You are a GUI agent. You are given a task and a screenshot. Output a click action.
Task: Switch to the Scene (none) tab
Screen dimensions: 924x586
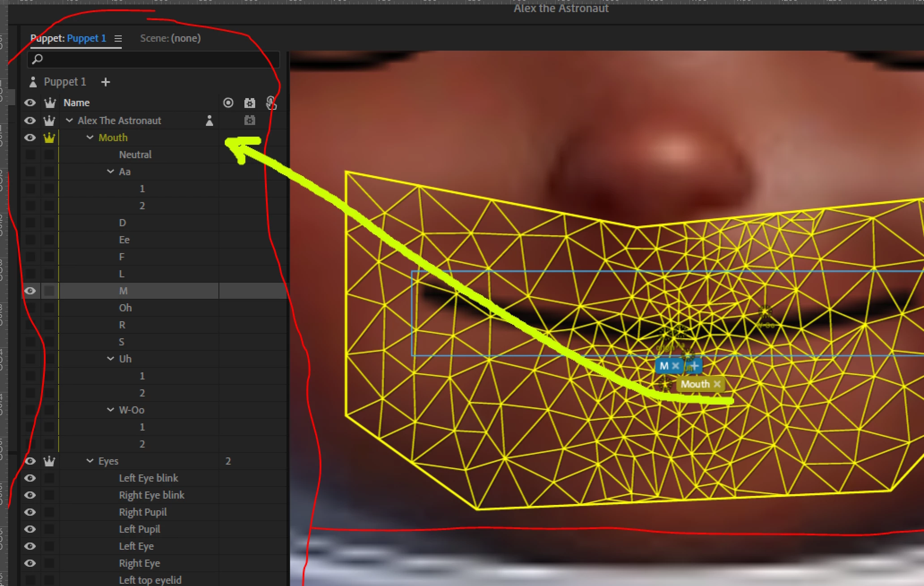click(170, 39)
